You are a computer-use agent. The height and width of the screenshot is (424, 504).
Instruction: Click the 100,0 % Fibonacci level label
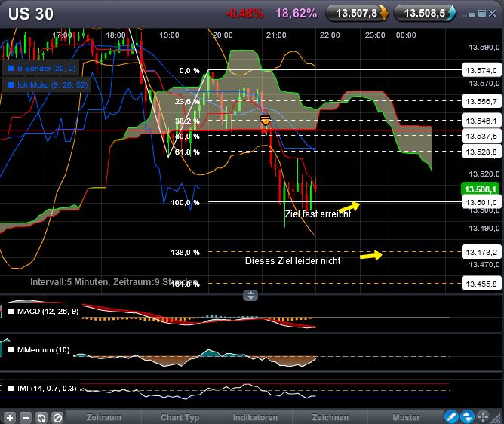pos(185,202)
